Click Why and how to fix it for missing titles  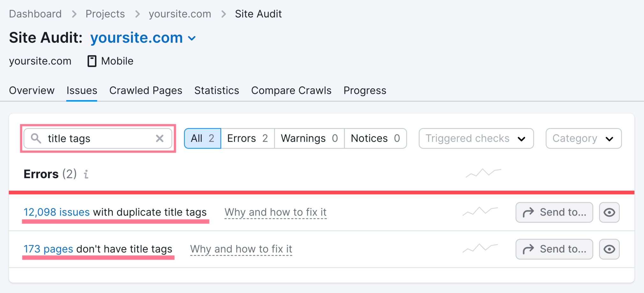point(241,249)
